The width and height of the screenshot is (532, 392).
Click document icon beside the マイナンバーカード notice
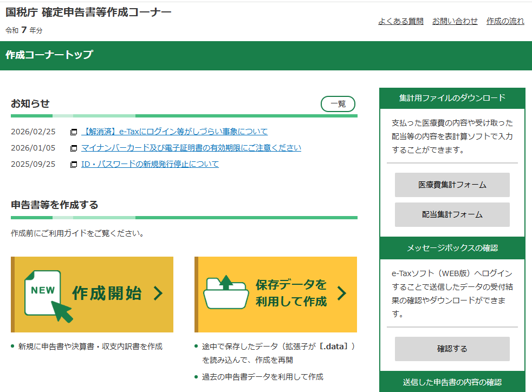tap(74, 147)
